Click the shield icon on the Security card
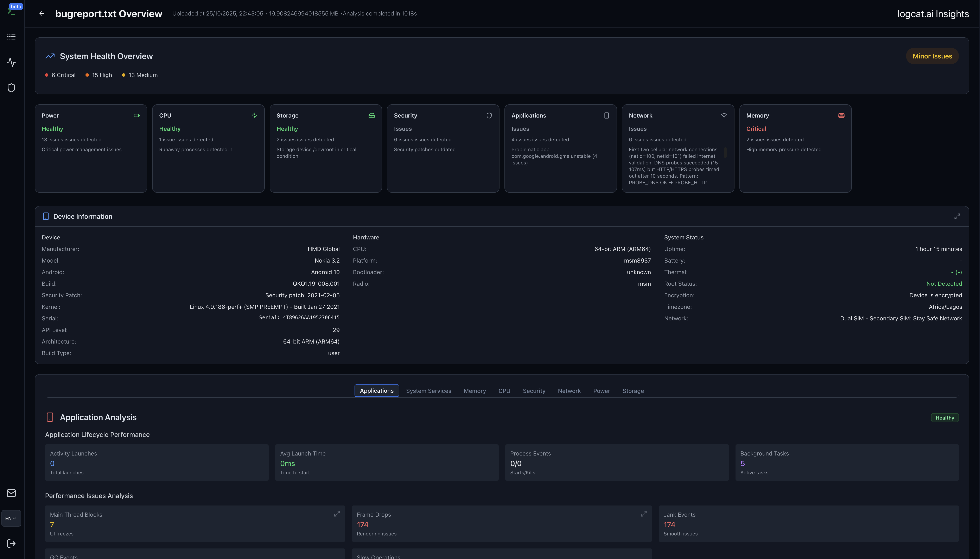This screenshot has height=559, width=980. click(489, 115)
